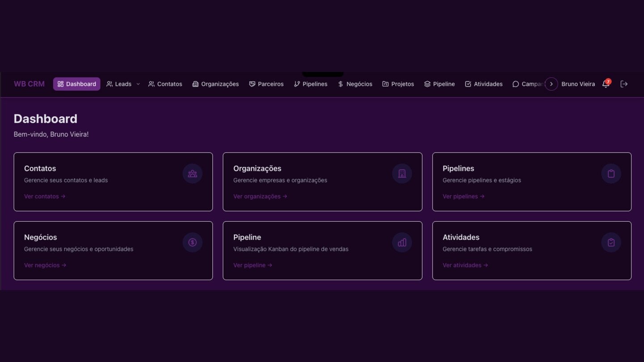Open the Projetos nav item
The image size is (644, 362).
(x=398, y=84)
